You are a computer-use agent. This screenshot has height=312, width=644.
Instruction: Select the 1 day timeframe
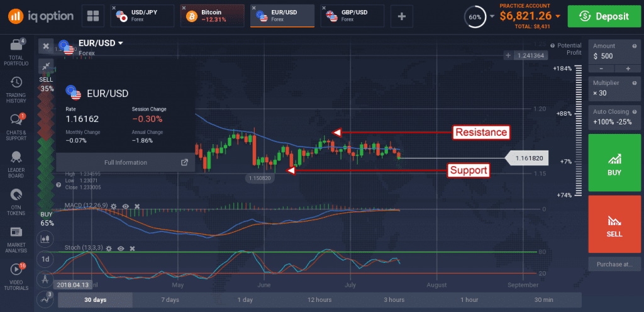click(245, 299)
